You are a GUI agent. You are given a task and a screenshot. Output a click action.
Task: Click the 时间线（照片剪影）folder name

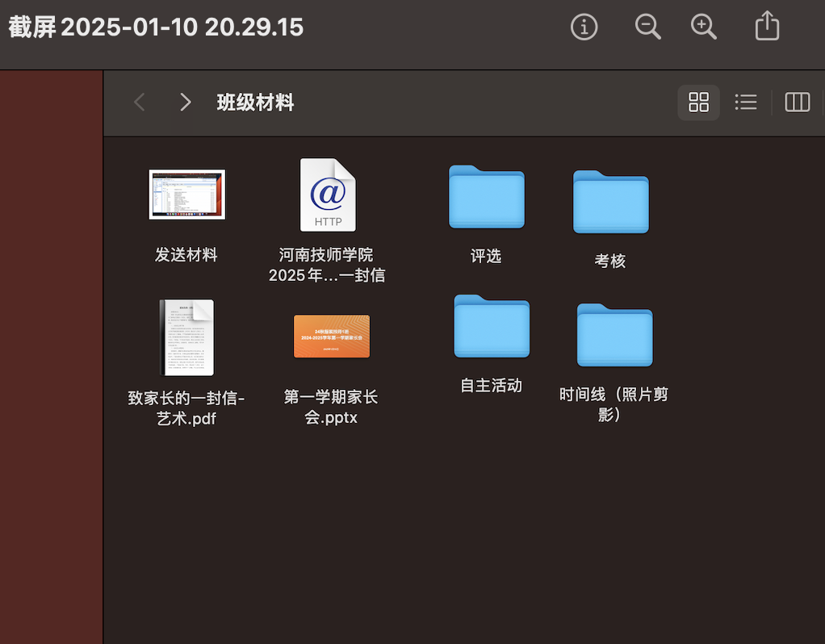[614, 404]
